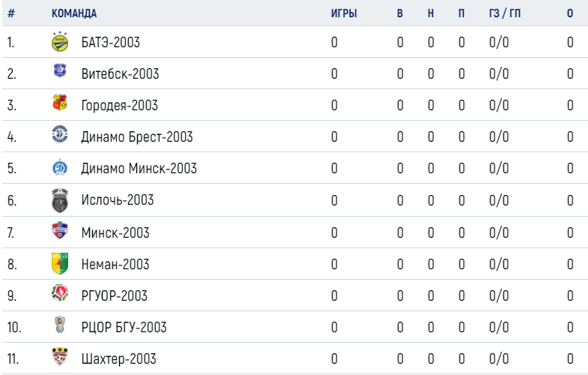Click the Динамо Минск-2003 badge icon

[60, 167]
